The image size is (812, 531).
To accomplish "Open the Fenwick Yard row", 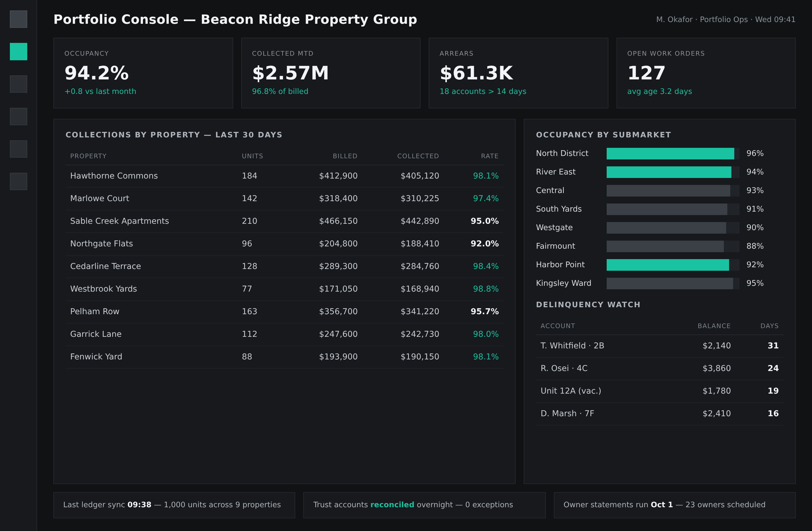I will tap(284, 357).
